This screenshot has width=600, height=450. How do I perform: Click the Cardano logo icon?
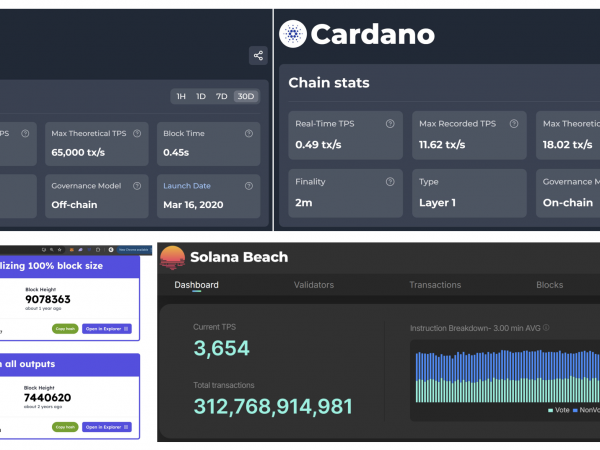[x=293, y=34]
